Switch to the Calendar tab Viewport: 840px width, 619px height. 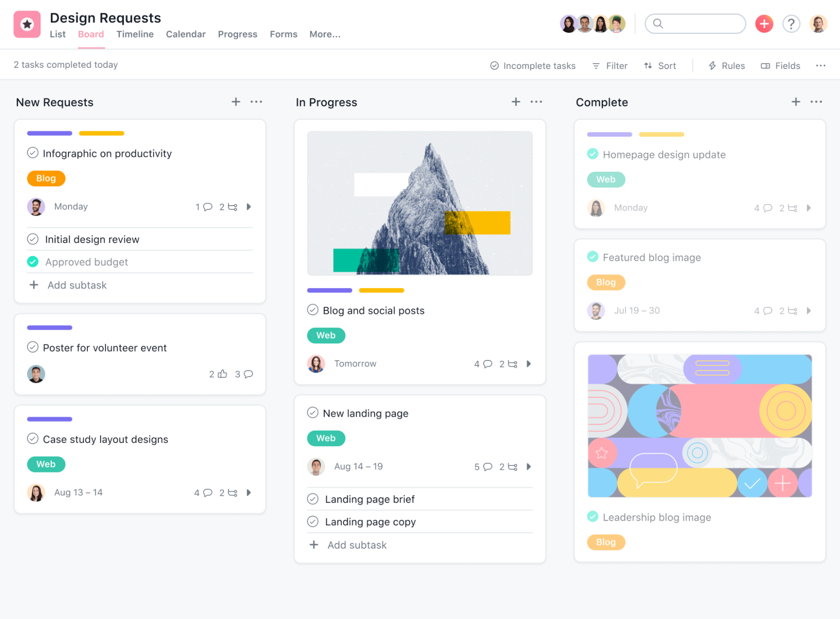coord(184,33)
